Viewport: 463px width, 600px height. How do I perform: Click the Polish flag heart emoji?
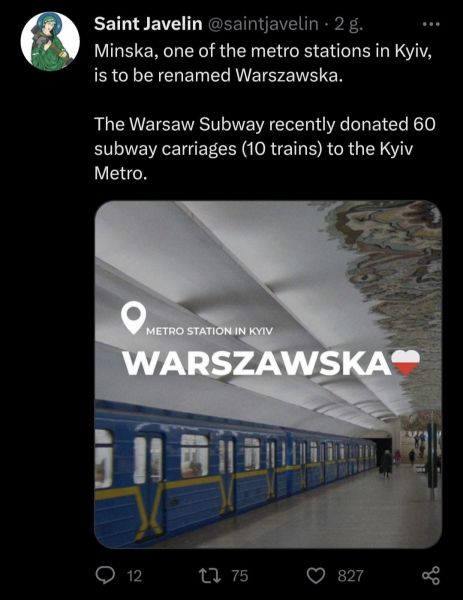coord(406,362)
